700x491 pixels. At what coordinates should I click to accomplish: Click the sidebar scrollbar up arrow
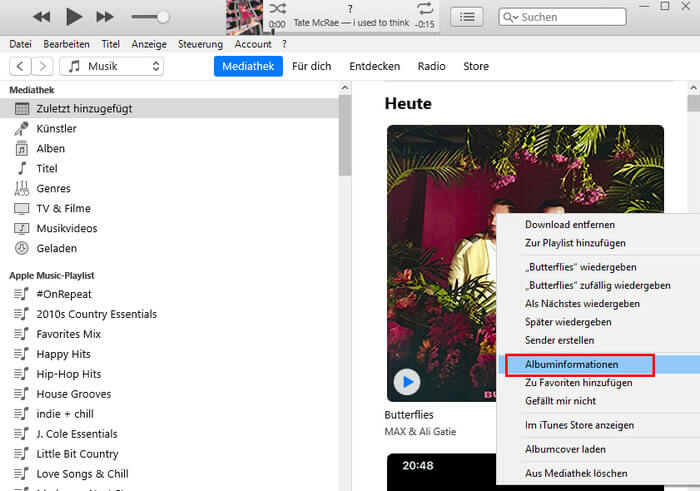click(345, 88)
